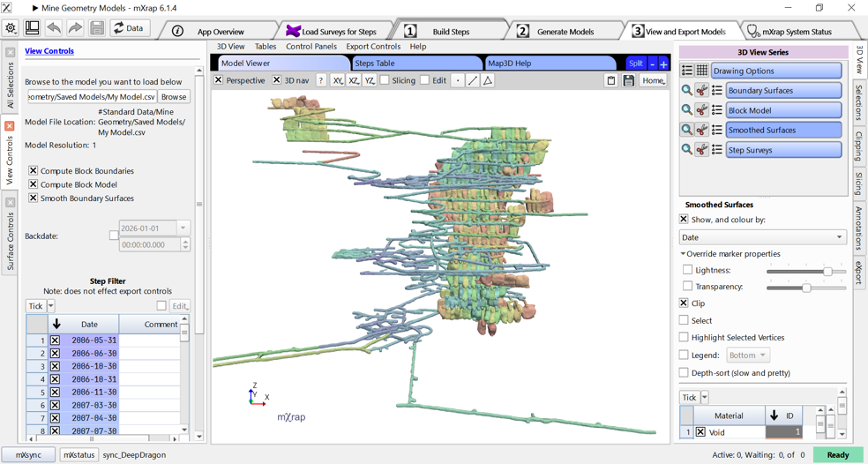This screenshot has width=868, height=464.
Task: Click the redo arrow icon
Action: [x=75, y=28]
